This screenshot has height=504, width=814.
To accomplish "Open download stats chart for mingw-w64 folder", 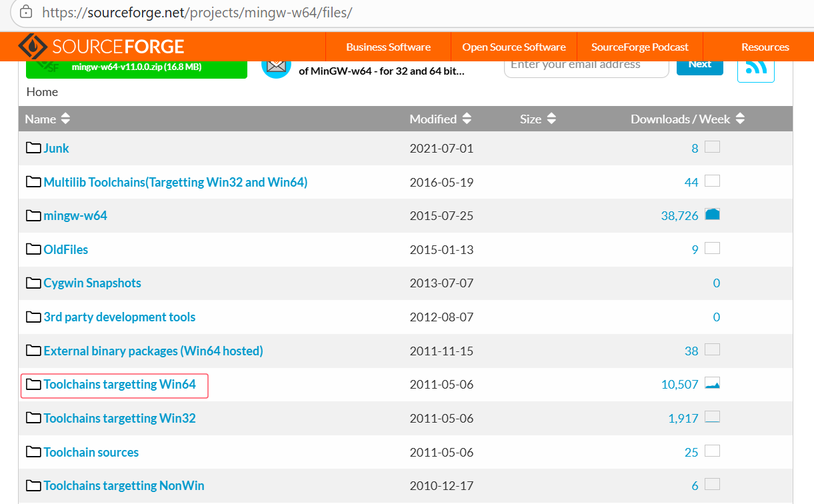I will point(712,215).
